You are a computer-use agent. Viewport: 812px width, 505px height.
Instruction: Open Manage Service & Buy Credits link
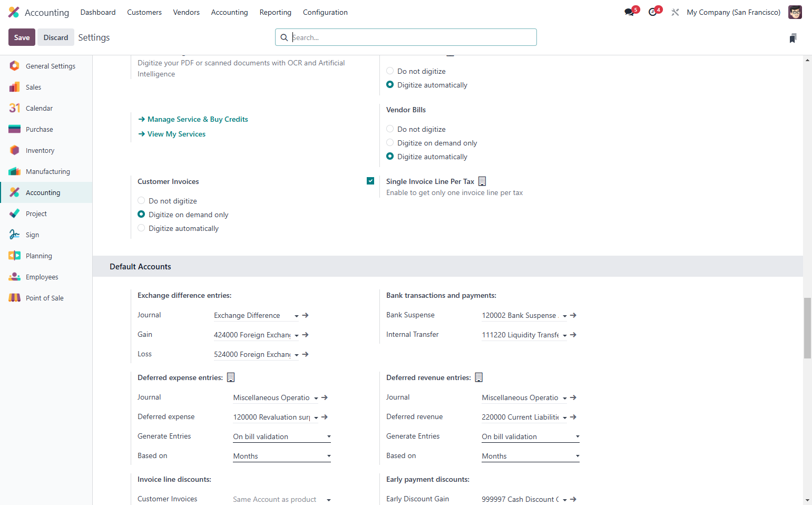[193, 119]
